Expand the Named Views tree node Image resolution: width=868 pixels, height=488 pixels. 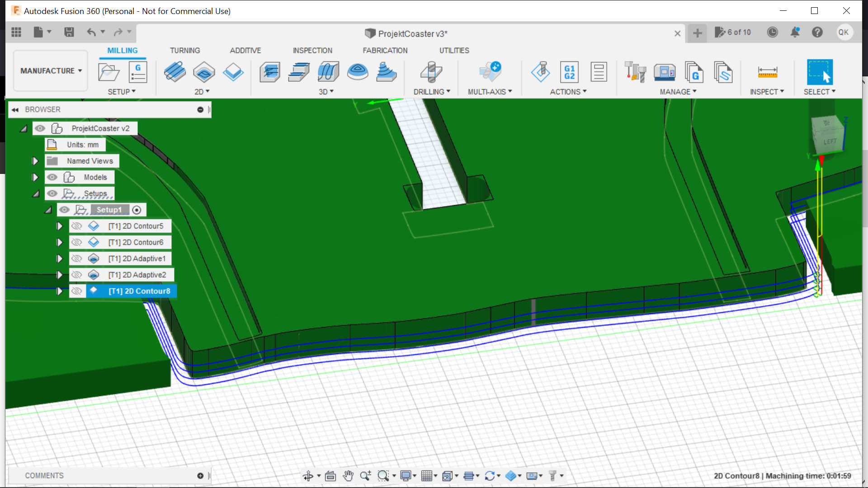click(35, 161)
